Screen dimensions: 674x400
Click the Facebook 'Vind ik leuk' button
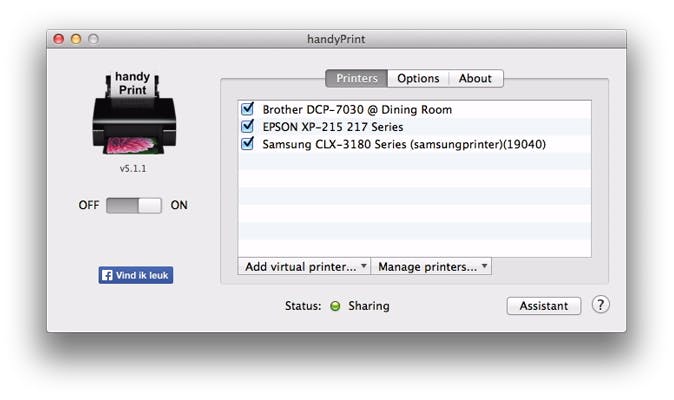(x=136, y=275)
